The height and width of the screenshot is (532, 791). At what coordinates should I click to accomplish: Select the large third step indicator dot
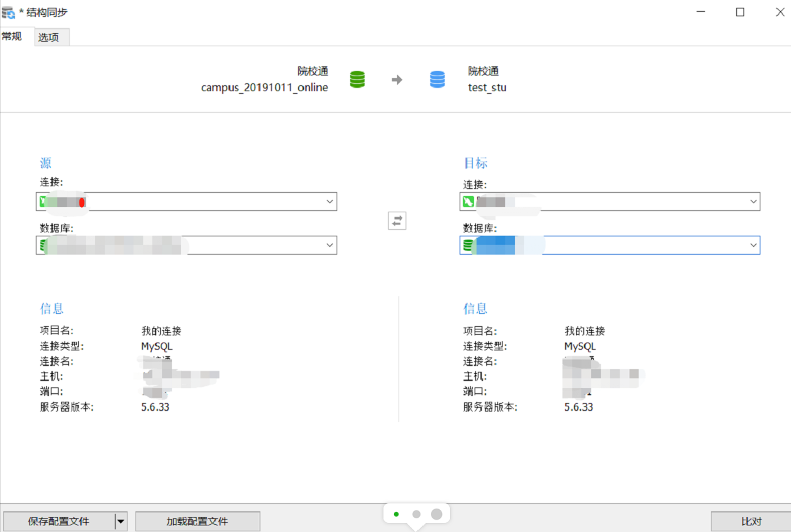click(x=436, y=514)
